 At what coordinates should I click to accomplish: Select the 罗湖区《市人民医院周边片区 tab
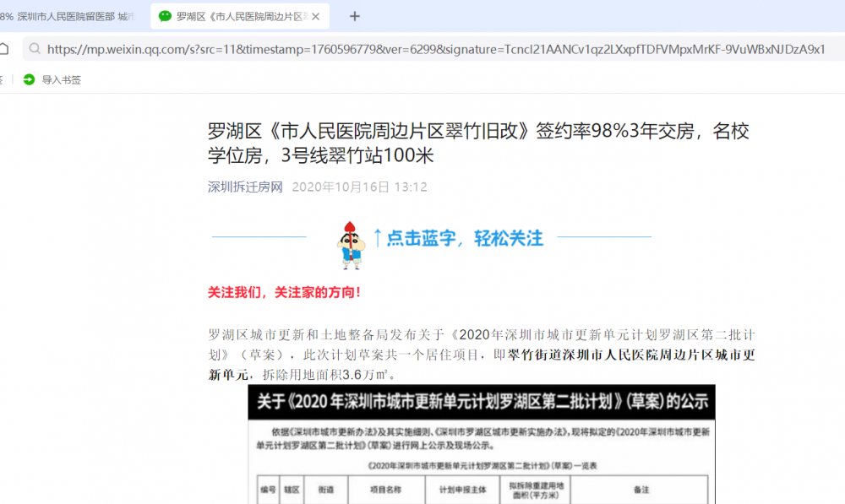pos(242,17)
